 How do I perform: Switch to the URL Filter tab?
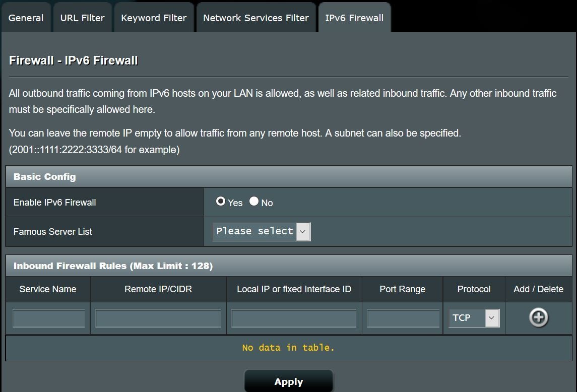pyautogui.click(x=82, y=17)
